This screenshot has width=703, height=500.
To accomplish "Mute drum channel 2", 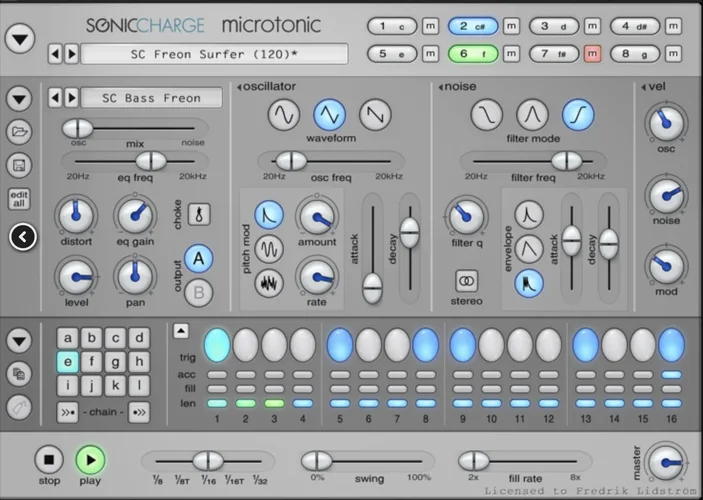I will point(512,26).
